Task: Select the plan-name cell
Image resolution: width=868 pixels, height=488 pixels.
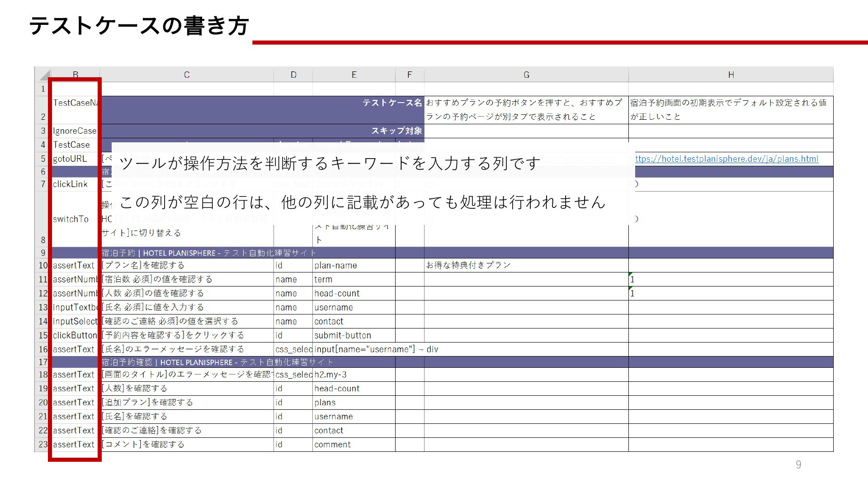Action: [x=354, y=265]
